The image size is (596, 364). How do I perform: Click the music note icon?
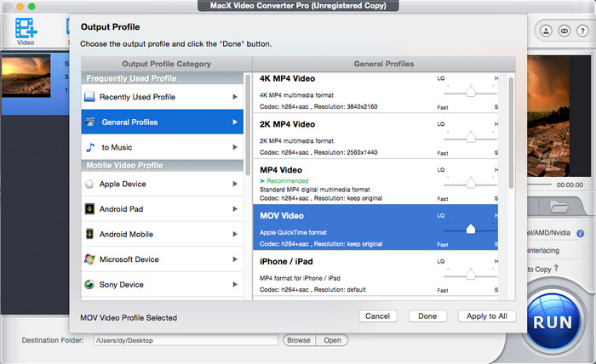pyautogui.click(x=90, y=147)
